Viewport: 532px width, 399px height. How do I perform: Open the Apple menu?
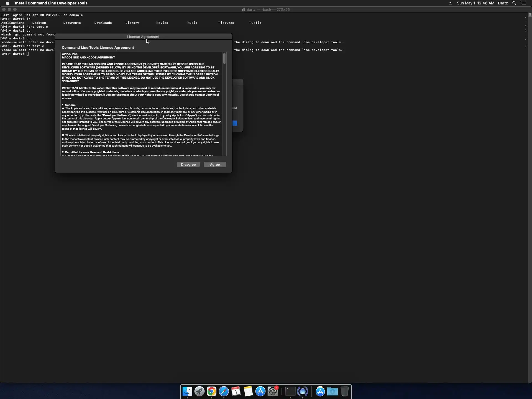click(7, 3)
